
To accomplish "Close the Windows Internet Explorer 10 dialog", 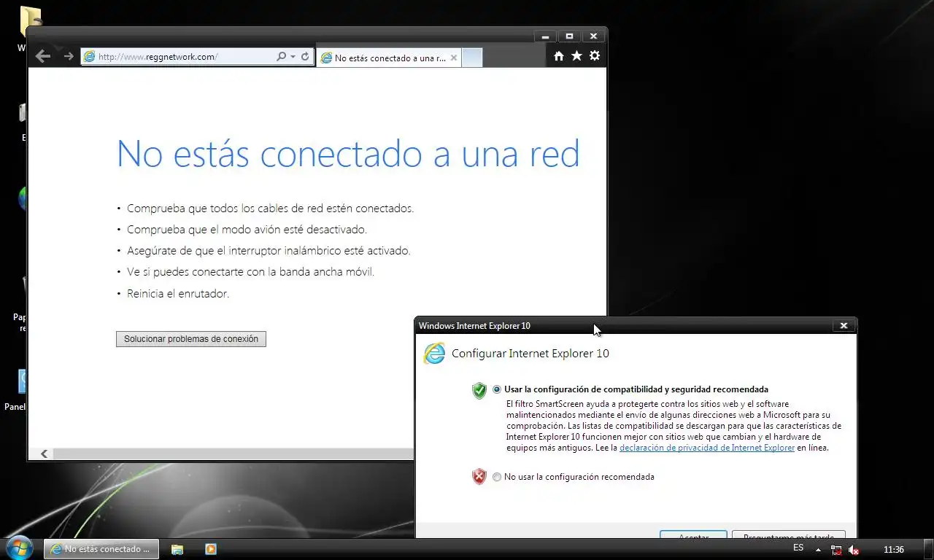I will [844, 326].
